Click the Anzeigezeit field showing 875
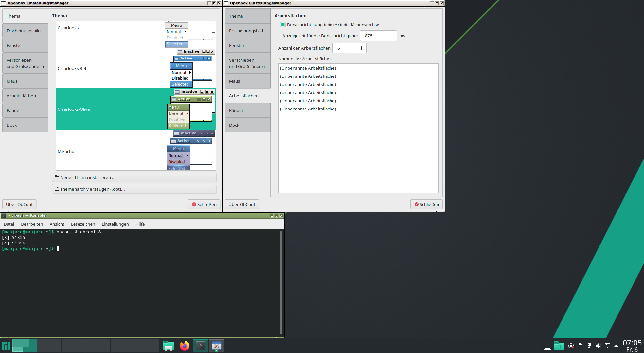Image resolution: width=644 pixels, height=353 pixels. click(369, 36)
